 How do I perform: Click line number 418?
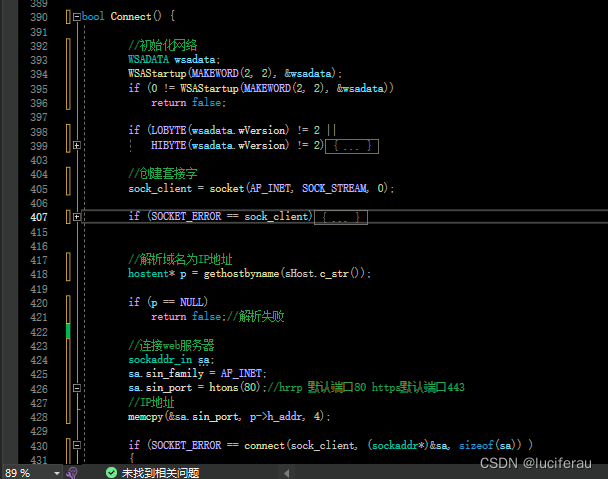(x=39, y=274)
